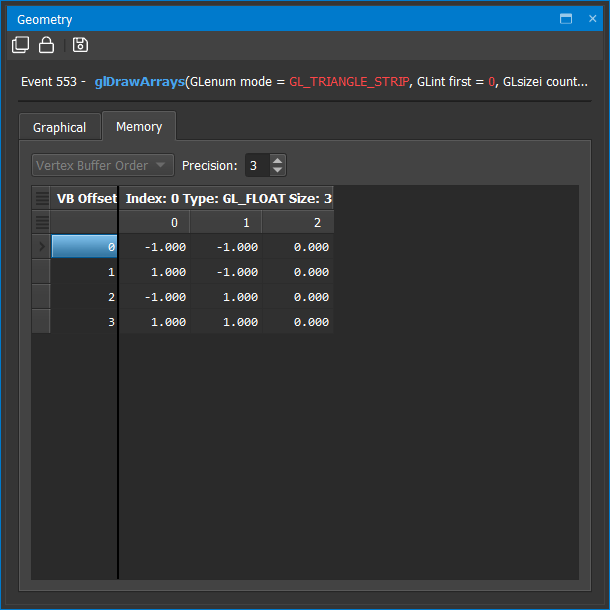Open the Vertex Buffer Order dropdown
The width and height of the screenshot is (610, 610).
pos(102,165)
